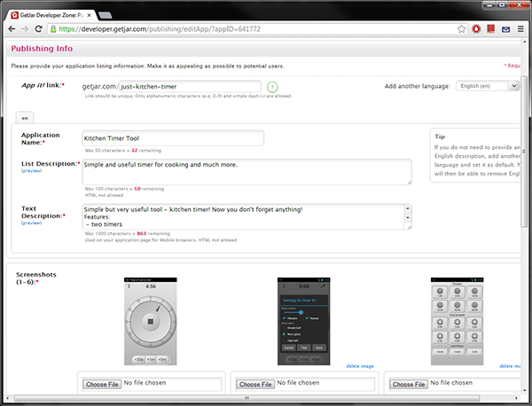Click in the Text Description box
Image resolution: width=532 pixels, height=406 pixels.
(x=244, y=216)
